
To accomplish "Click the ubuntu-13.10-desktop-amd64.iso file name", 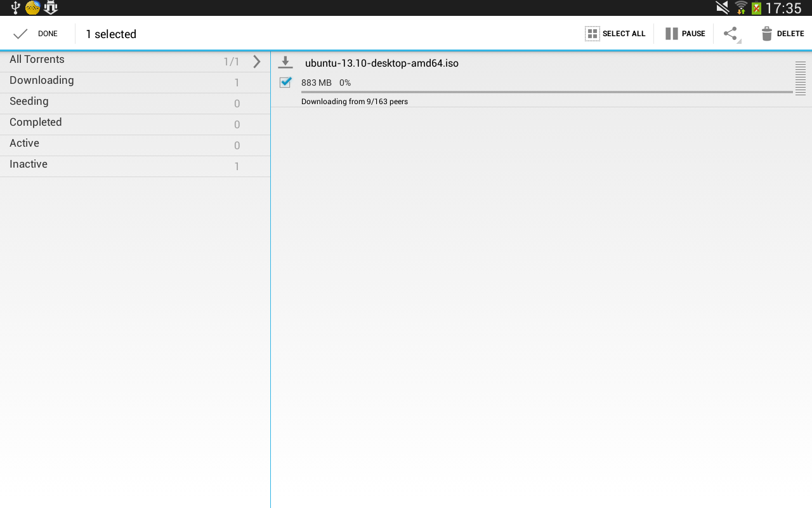I will [x=382, y=63].
